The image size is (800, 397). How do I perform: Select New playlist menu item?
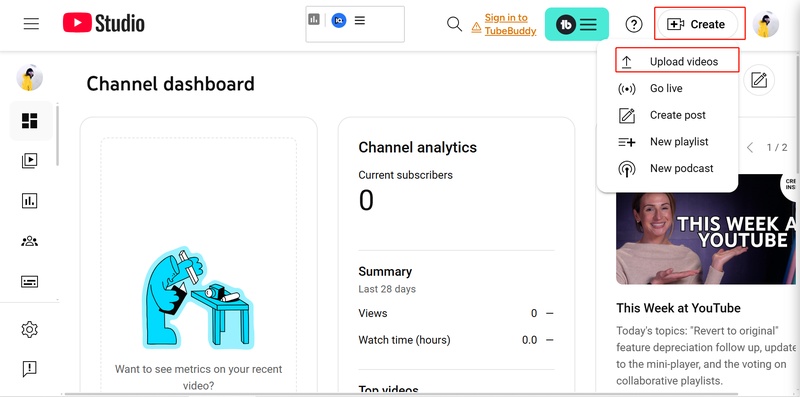667,142
